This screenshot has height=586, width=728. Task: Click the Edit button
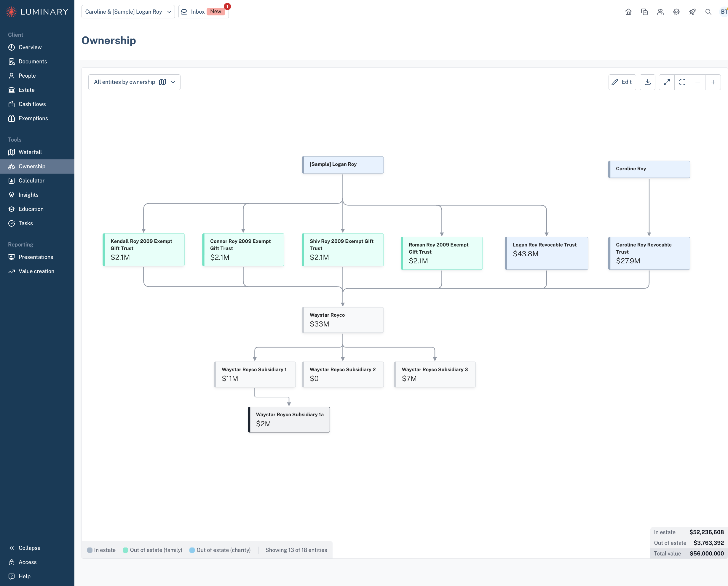click(622, 82)
